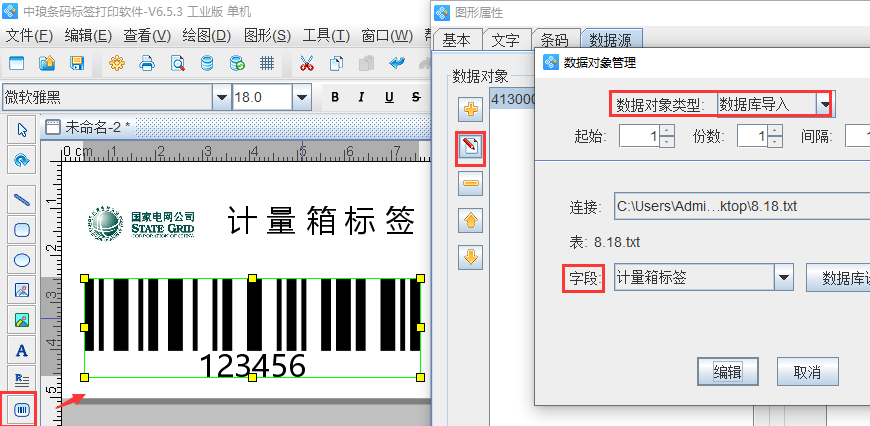The image size is (870, 426).
Task: Choose the text tool A
Action: [21, 350]
